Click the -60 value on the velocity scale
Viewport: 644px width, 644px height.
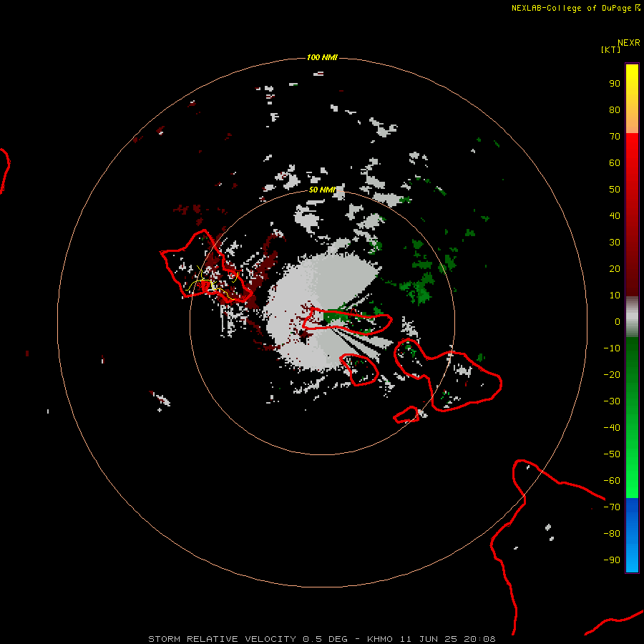coord(612,481)
